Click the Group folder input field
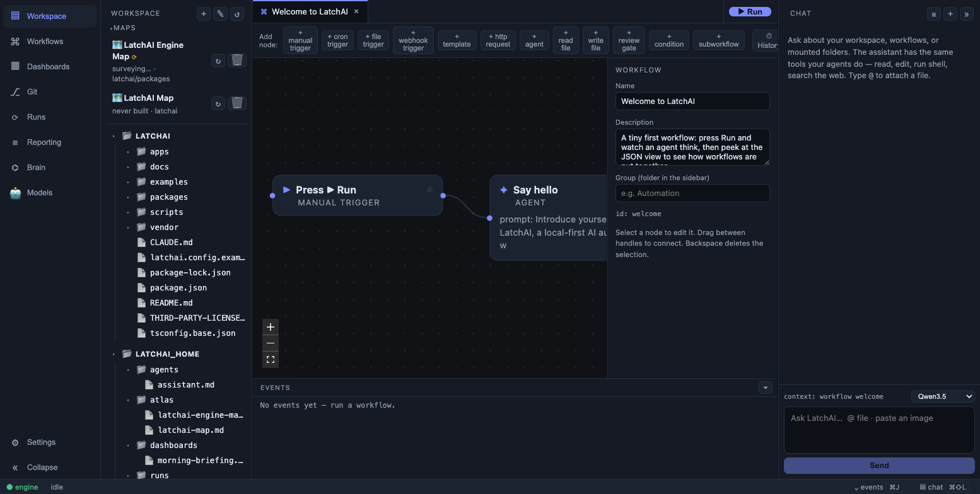980x494 pixels. 692,193
